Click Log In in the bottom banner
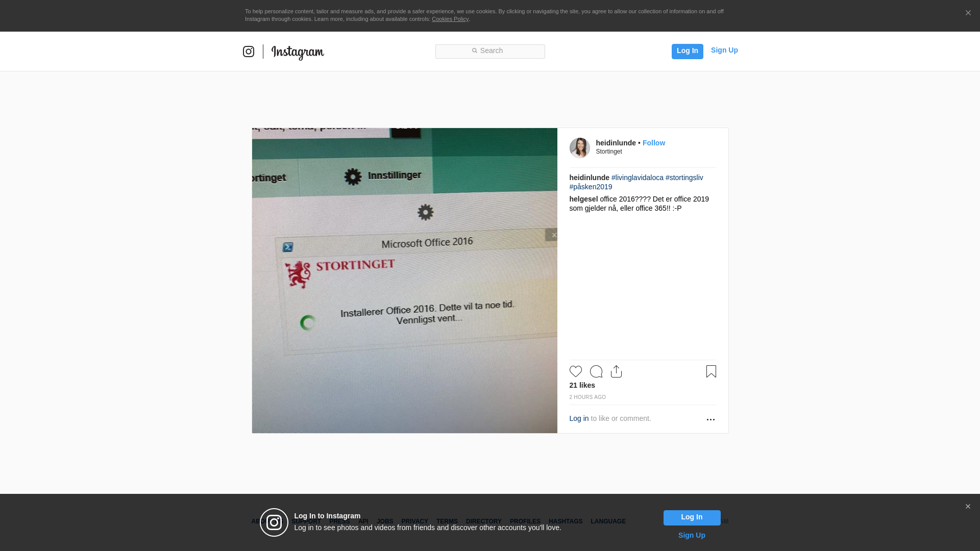980x551 pixels. [x=692, y=517]
